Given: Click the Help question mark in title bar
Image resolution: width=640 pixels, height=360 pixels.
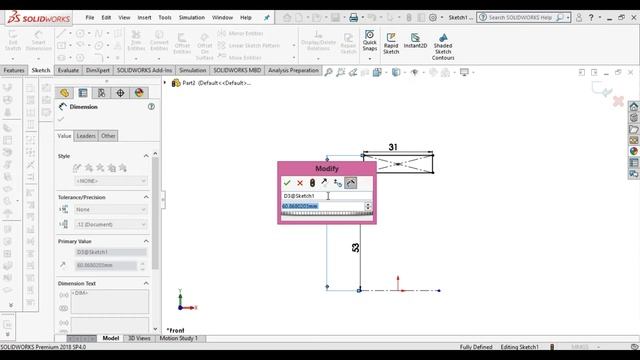Looking at the screenshot, I should (591, 18).
